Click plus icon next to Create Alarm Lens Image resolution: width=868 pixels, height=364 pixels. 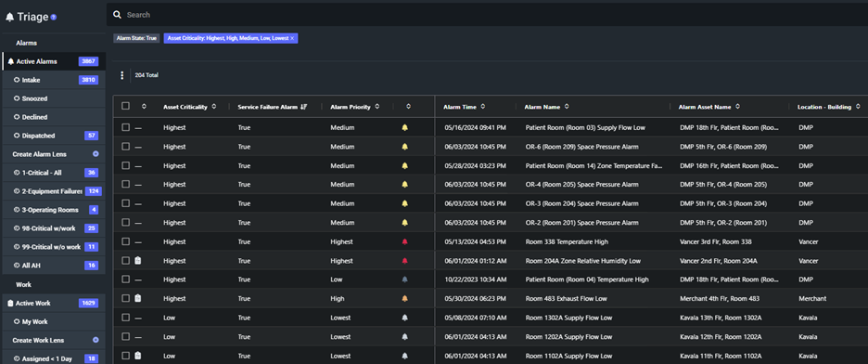coord(96,154)
